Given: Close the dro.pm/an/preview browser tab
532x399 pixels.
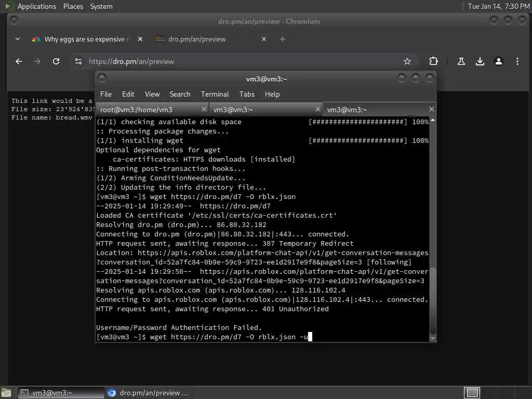Looking at the screenshot, I should pos(264,39).
